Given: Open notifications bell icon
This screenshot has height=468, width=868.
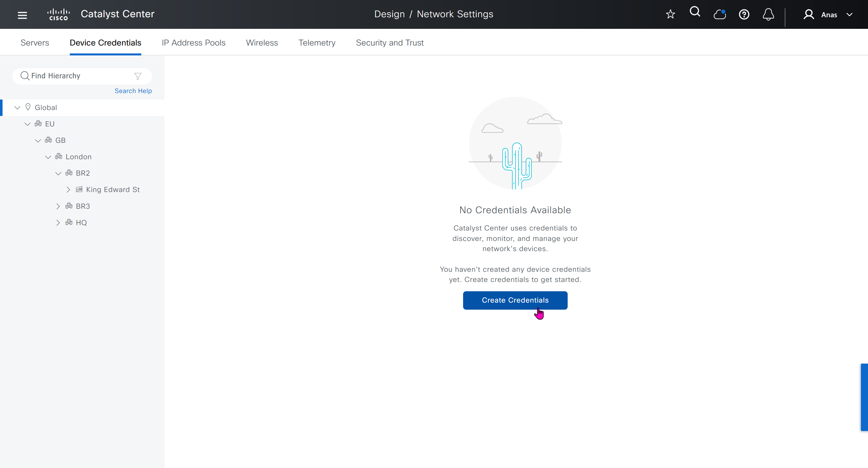Looking at the screenshot, I should pyautogui.click(x=768, y=14).
